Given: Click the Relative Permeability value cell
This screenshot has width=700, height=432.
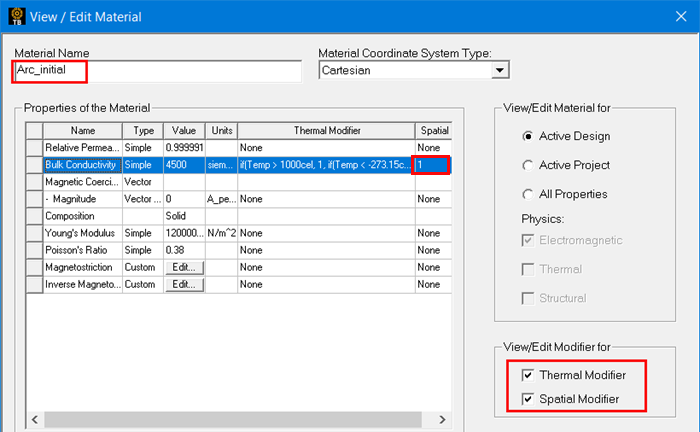Looking at the screenshot, I should point(183,147).
